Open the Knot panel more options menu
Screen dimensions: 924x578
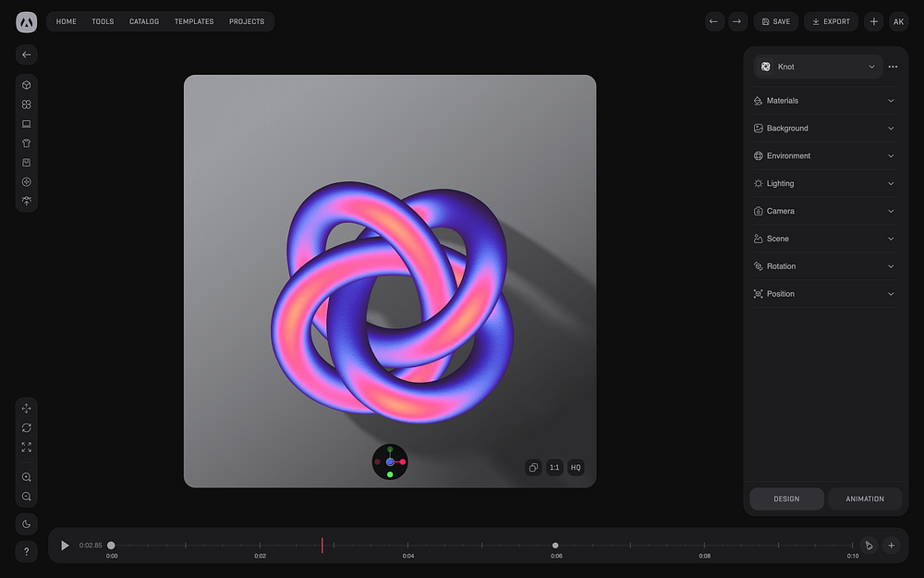tap(893, 67)
